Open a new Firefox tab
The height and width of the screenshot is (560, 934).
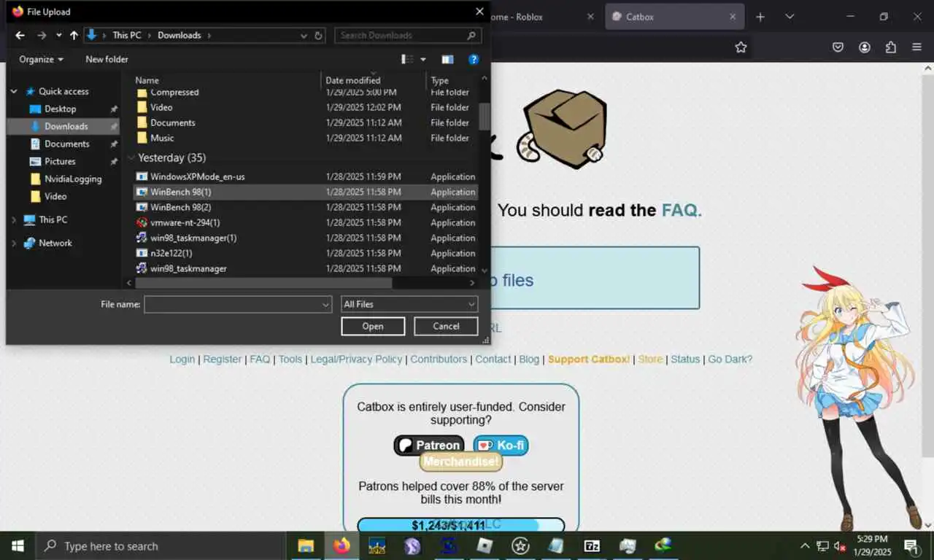(x=760, y=17)
